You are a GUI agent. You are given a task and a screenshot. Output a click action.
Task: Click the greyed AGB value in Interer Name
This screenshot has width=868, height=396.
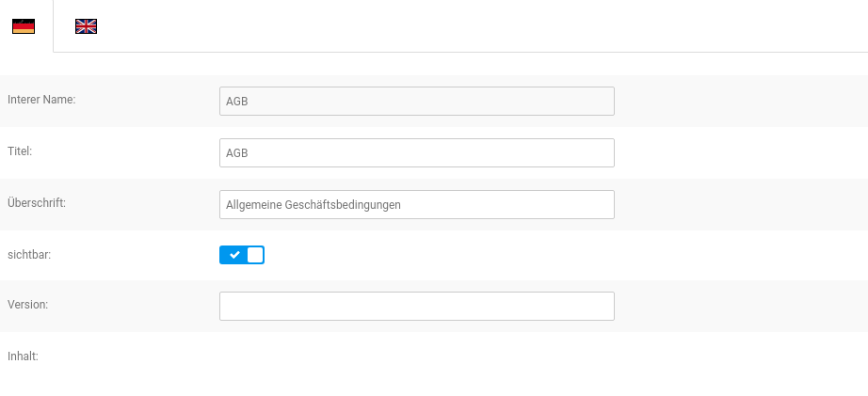237,102
